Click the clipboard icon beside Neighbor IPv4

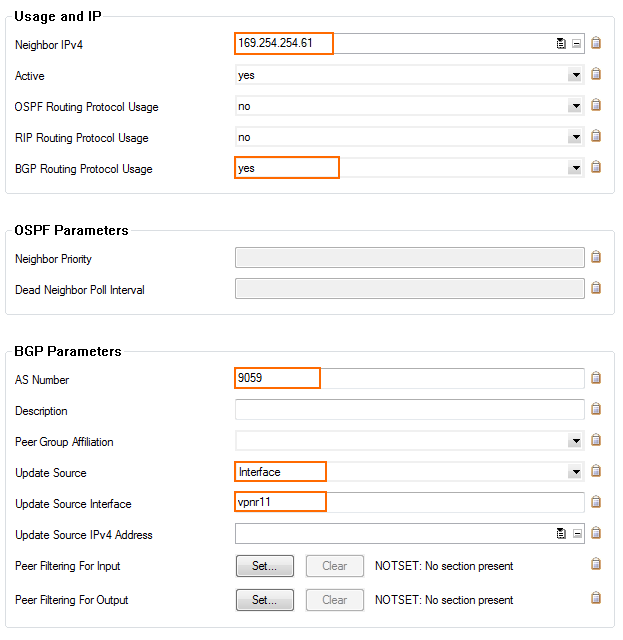[596, 43]
